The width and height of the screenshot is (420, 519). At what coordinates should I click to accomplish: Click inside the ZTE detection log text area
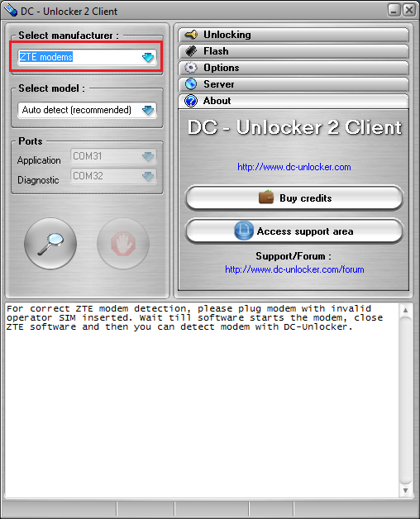(202, 400)
